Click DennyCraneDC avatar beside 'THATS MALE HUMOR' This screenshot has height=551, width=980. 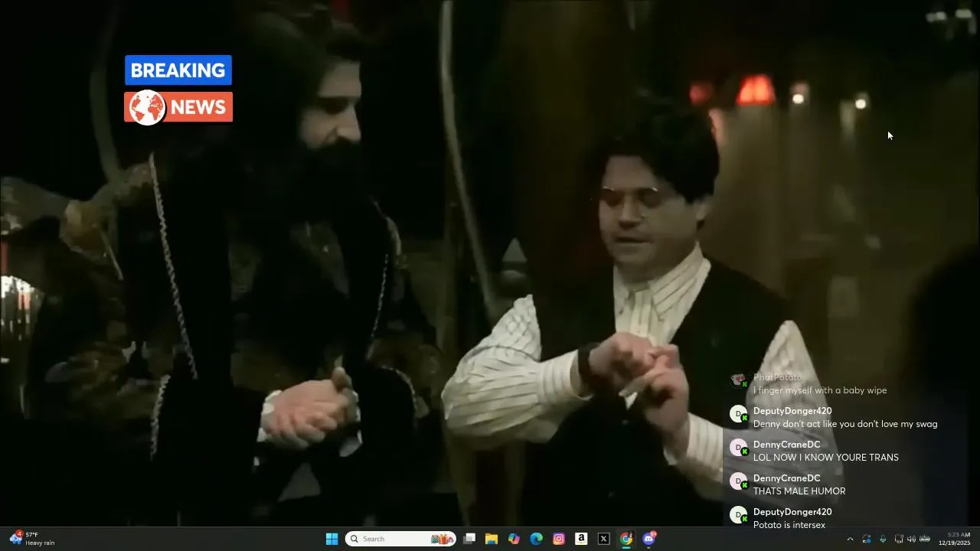pos(738,481)
